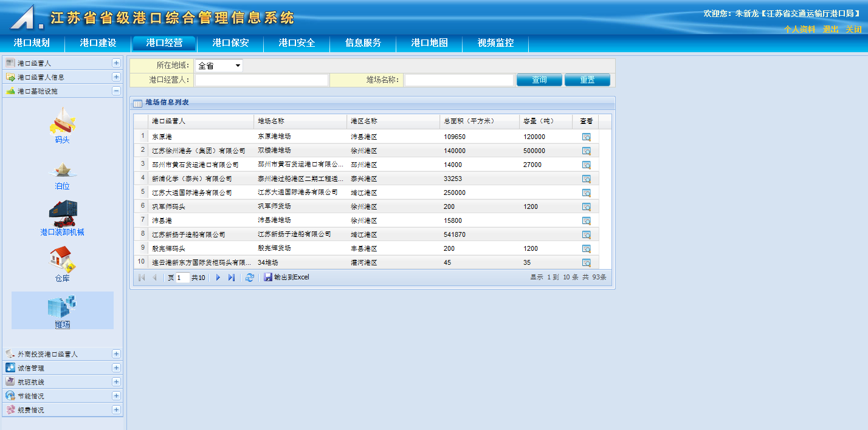
Task: Export list with 输出到Excel button
Action: (x=286, y=278)
